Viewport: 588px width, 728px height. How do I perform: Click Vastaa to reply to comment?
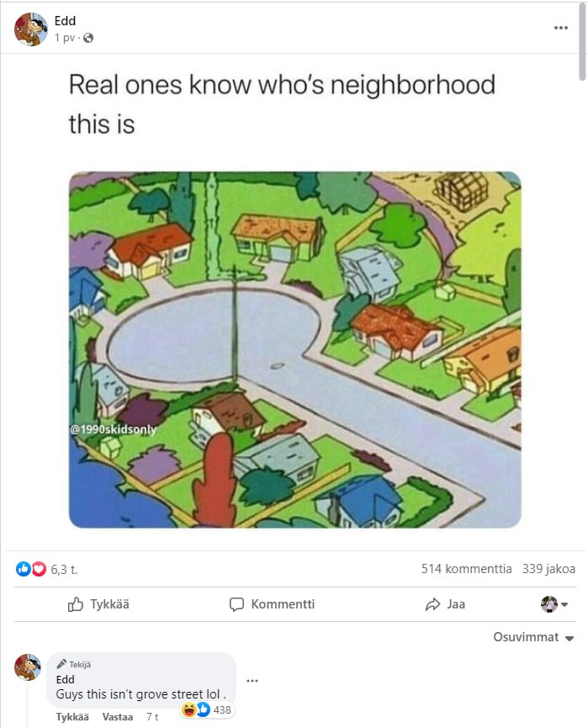(x=118, y=717)
